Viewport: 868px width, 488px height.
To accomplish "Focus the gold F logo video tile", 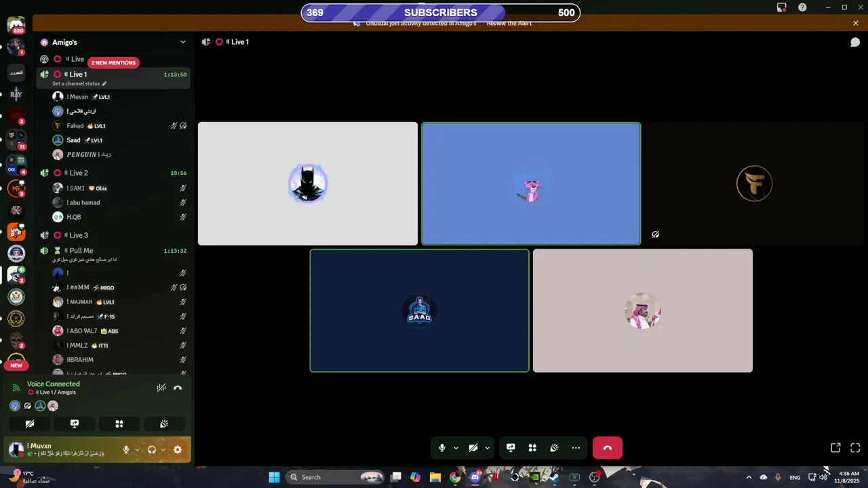I will point(755,184).
